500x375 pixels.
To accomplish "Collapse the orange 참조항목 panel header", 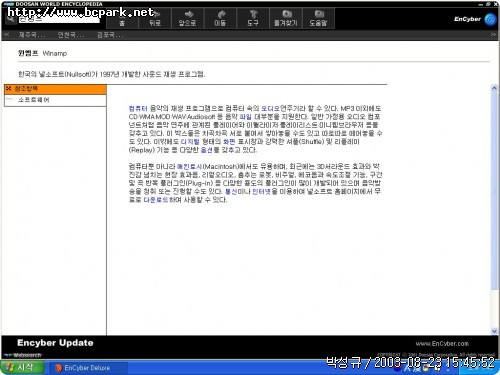I will tap(55, 89).
